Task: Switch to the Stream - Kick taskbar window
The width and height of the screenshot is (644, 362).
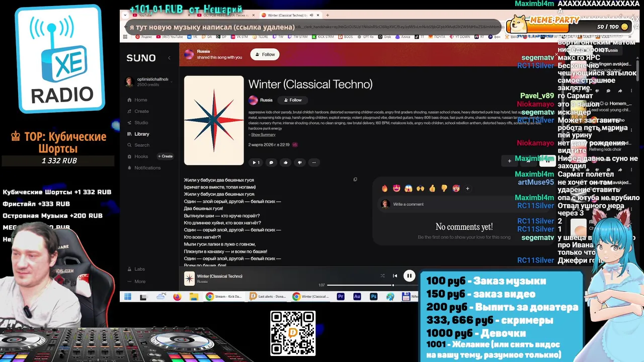Action: [x=224, y=297]
